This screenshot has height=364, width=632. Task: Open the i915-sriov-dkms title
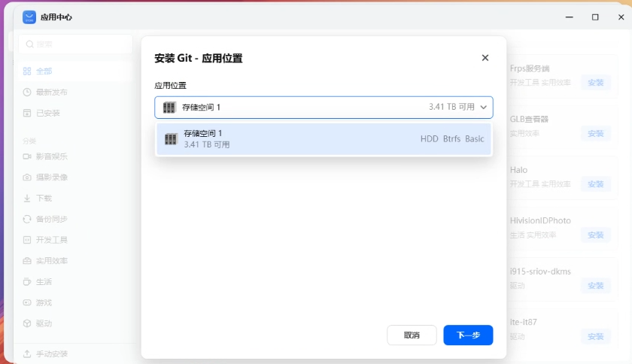pyautogui.click(x=540, y=271)
